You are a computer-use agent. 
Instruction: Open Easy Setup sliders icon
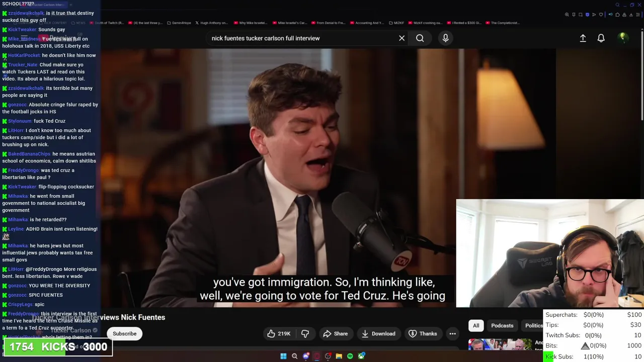[638, 15]
